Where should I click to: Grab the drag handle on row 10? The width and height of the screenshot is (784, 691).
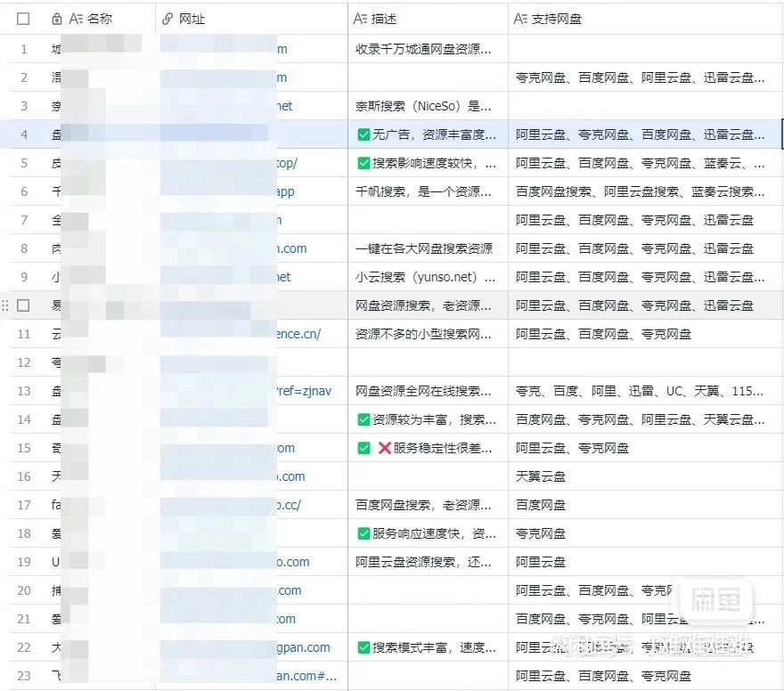(5, 305)
